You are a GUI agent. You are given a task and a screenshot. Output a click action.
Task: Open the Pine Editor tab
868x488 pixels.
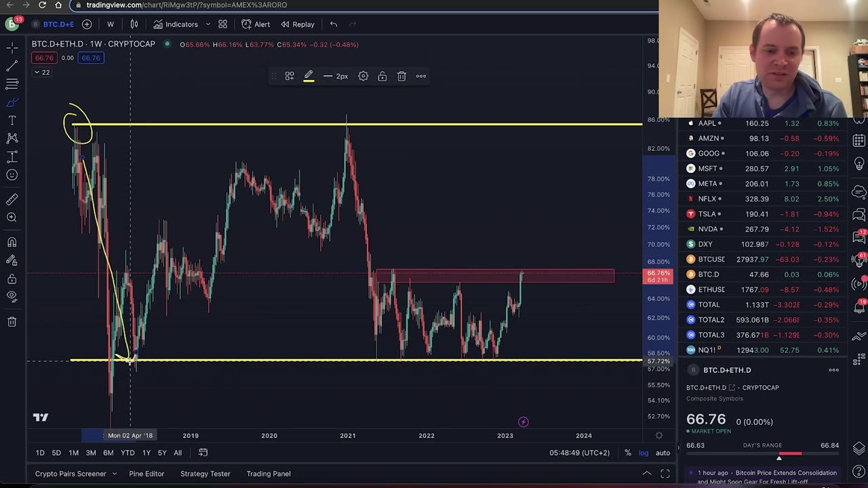tap(146, 474)
